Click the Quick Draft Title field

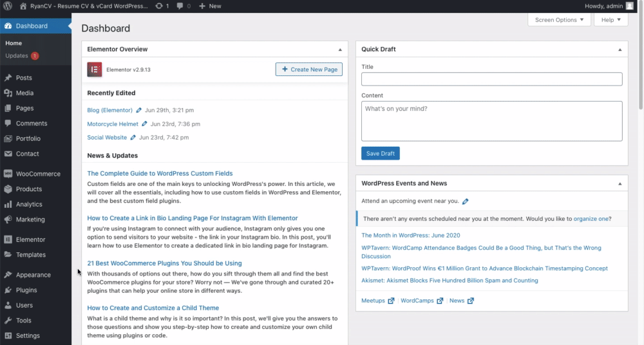pos(491,79)
